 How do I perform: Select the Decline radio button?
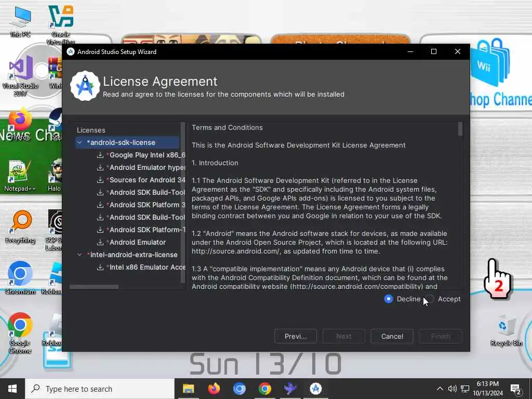(x=389, y=299)
